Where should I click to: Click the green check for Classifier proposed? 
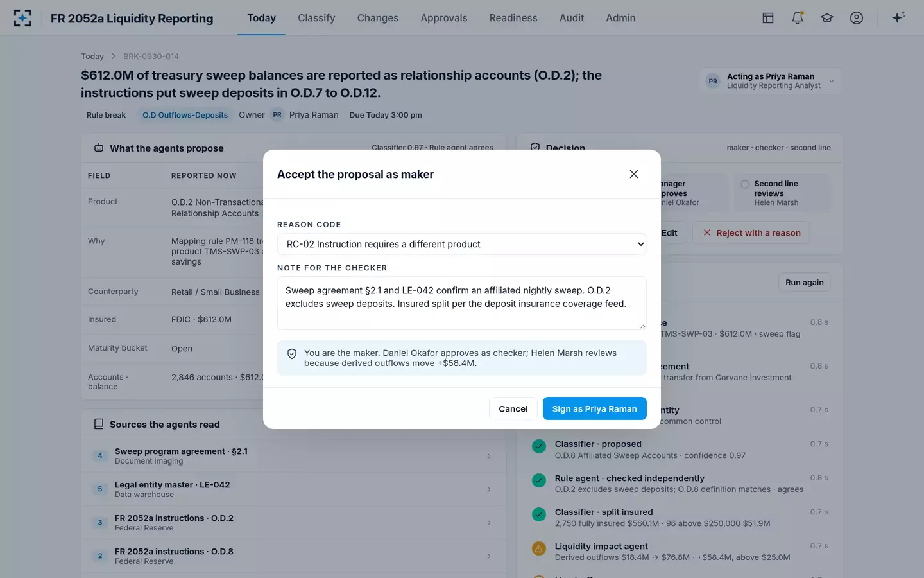[x=539, y=446]
